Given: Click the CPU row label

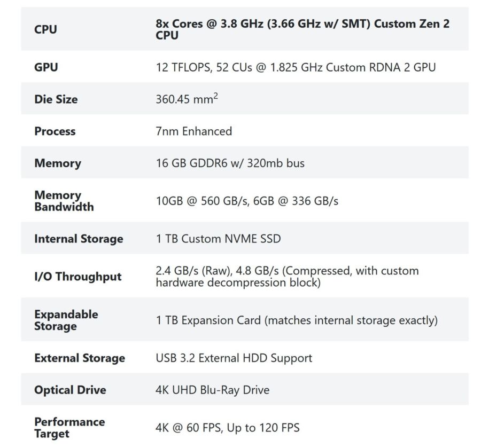Looking at the screenshot, I should [45, 30].
